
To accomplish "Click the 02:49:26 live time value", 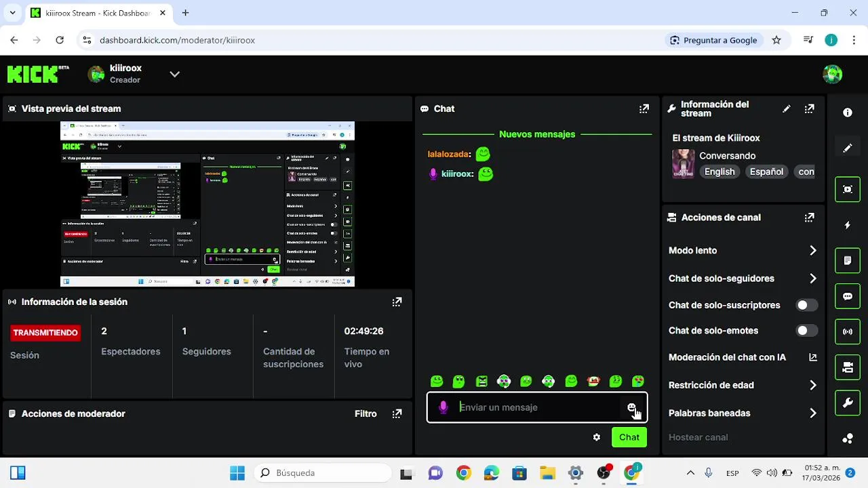I will (363, 331).
